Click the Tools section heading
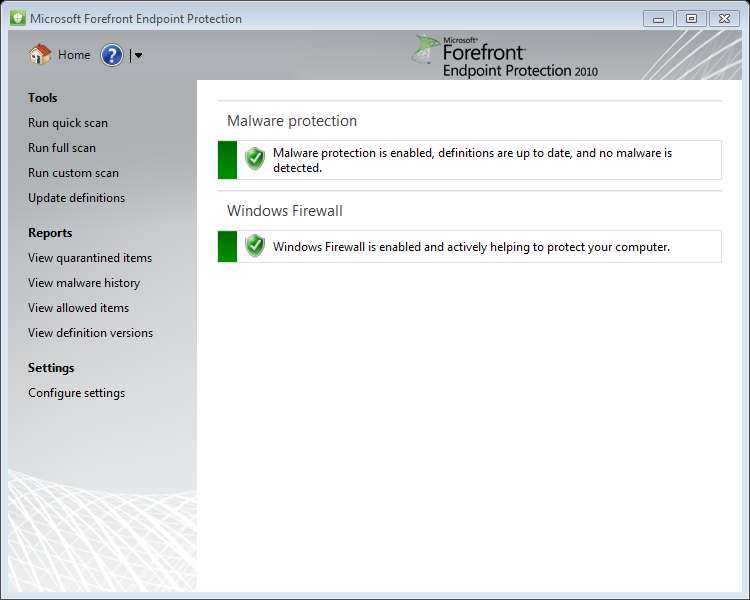This screenshot has width=750, height=600. click(x=43, y=98)
